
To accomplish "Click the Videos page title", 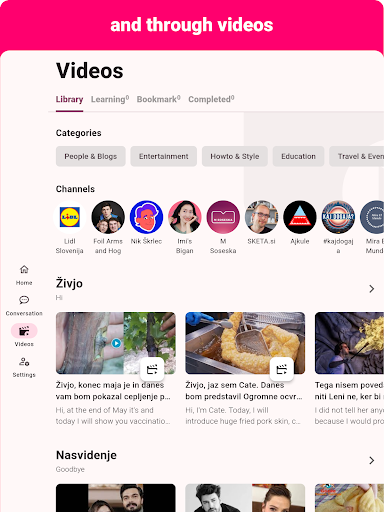I will coord(90,71).
